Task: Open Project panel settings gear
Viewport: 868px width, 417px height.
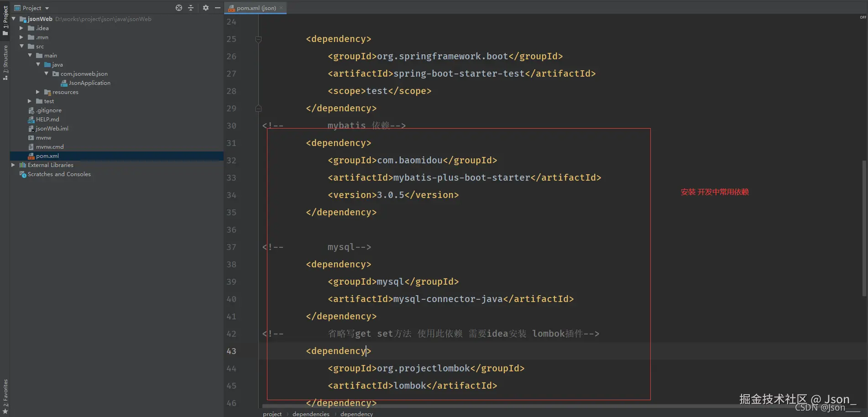Action: 206,8
